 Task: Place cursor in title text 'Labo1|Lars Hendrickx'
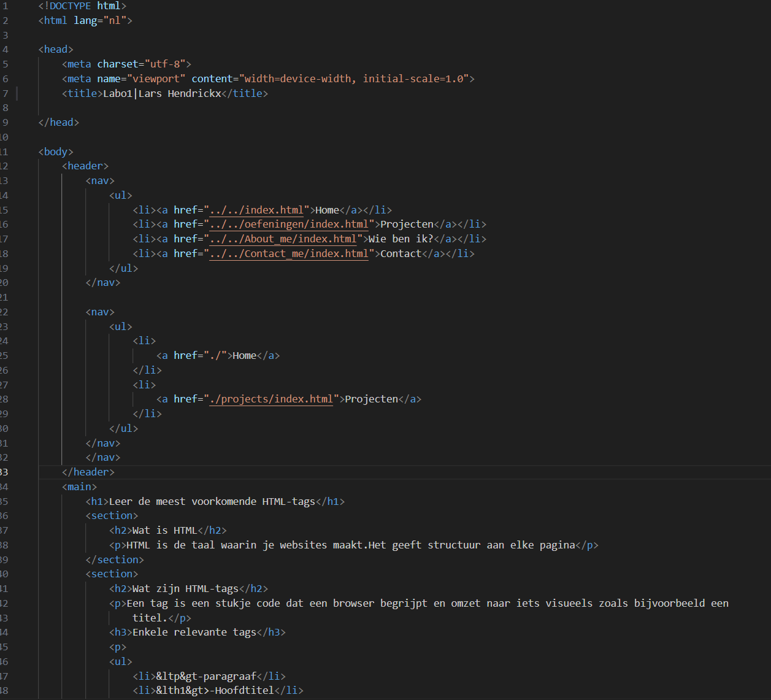(x=162, y=94)
